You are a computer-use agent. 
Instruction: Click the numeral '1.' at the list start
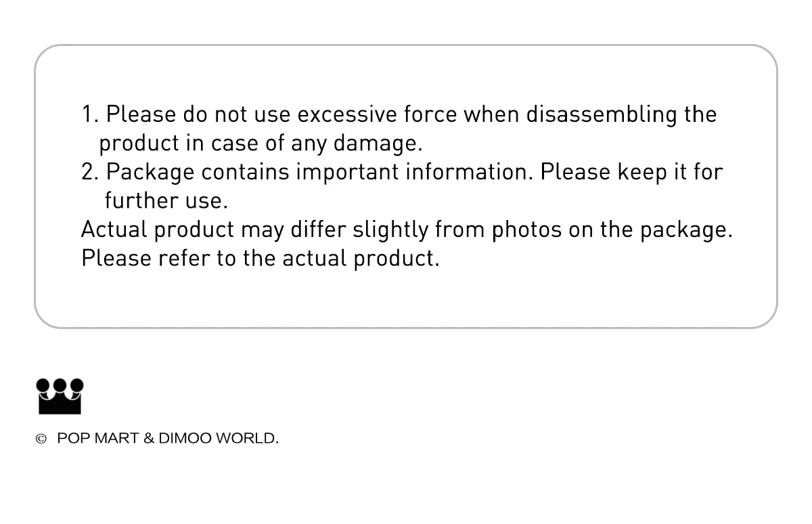[x=90, y=114]
